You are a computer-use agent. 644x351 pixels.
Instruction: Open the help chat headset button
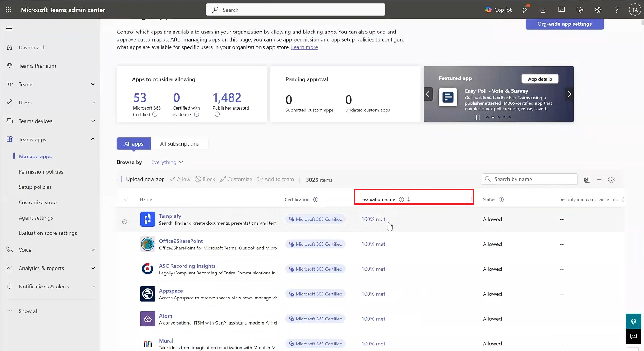click(x=633, y=321)
